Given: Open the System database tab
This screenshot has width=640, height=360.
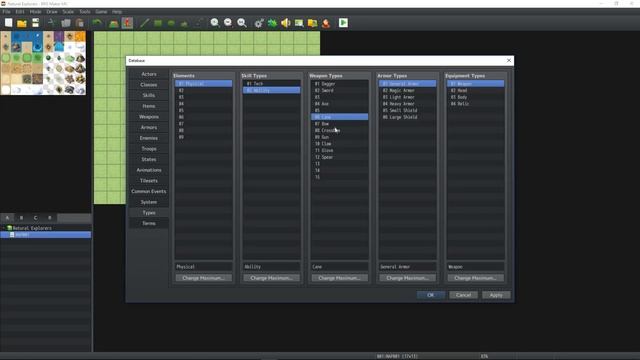Looking at the screenshot, I should [149, 202].
